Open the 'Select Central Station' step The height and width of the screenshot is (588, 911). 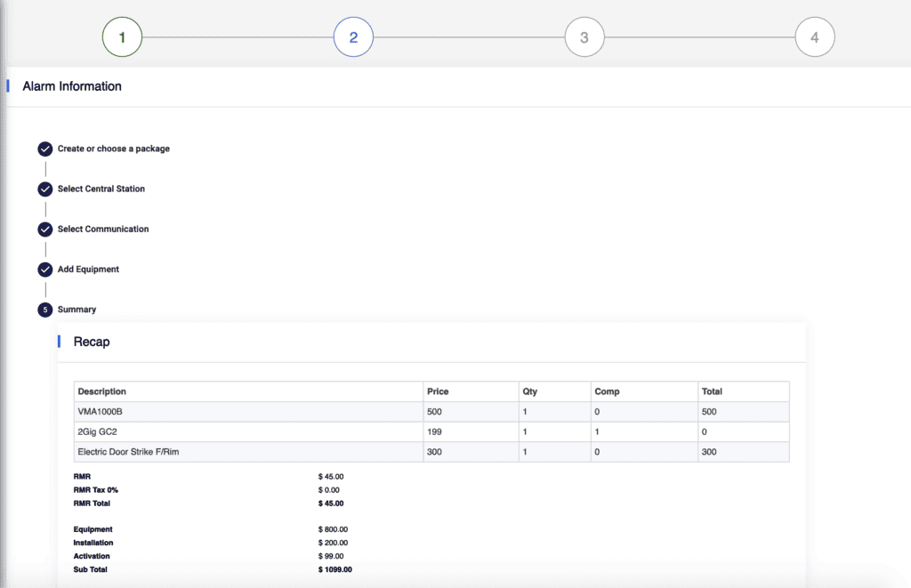point(101,189)
